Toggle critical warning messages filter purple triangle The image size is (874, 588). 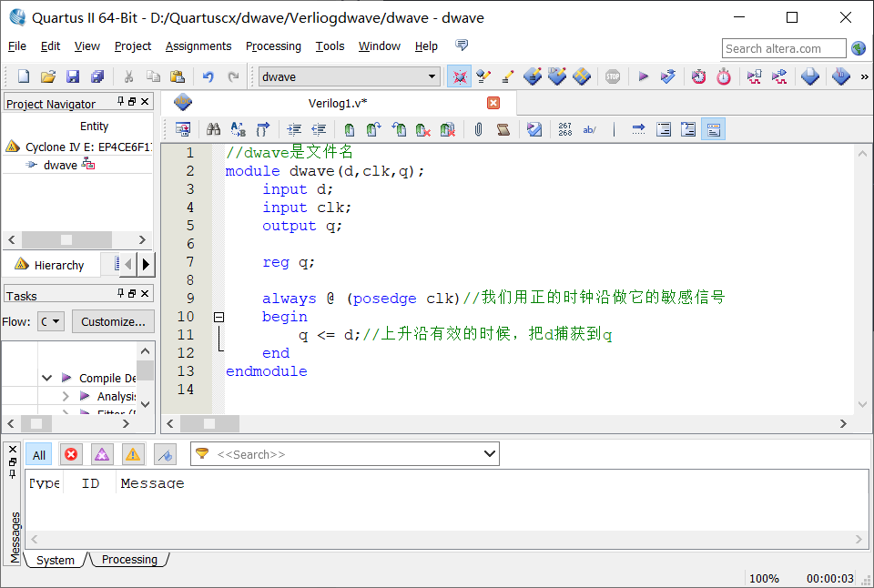point(102,455)
